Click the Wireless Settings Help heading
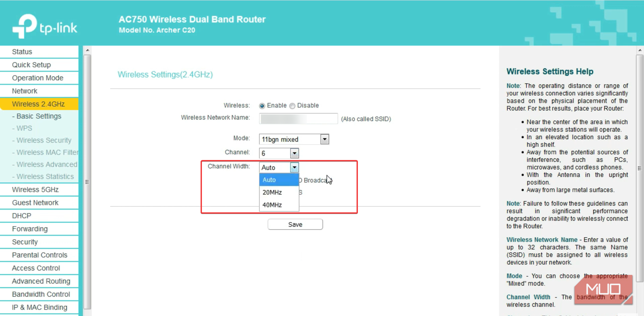Screen dimensions: 644x316 [x=550, y=71]
